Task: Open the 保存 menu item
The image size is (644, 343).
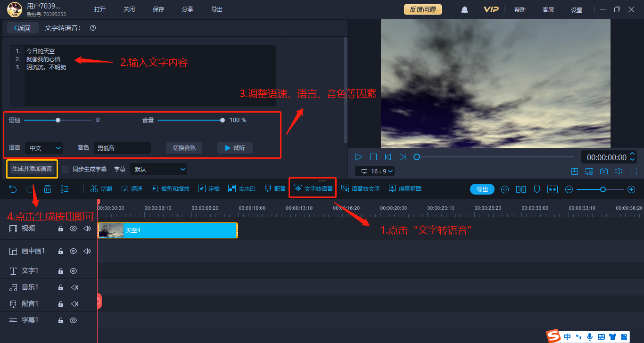Action: coord(158,9)
